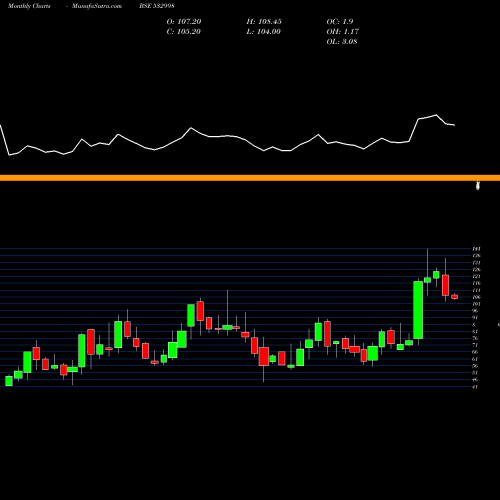
Task: Click the "OH: 1.17" readout
Action: 343,32
